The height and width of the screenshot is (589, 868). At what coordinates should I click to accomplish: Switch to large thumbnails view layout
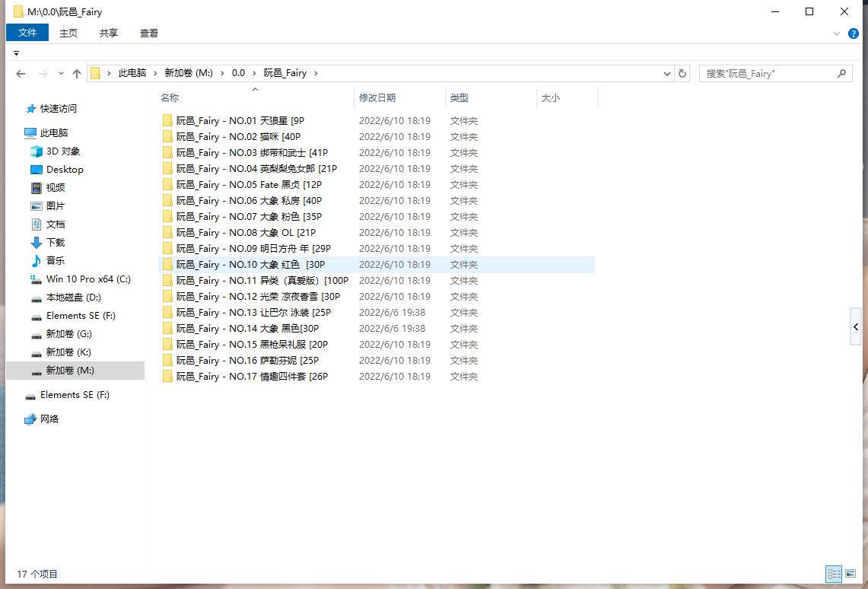[851, 574]
